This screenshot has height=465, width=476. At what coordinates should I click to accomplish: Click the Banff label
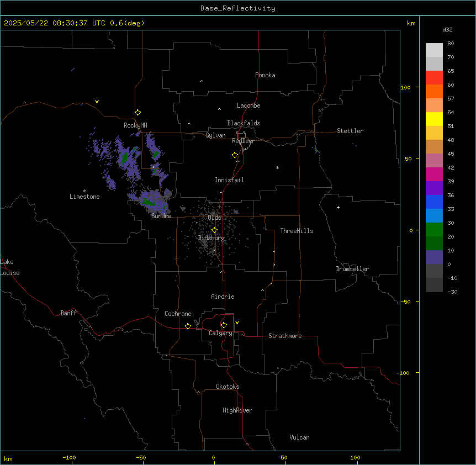tap(68, 313)
